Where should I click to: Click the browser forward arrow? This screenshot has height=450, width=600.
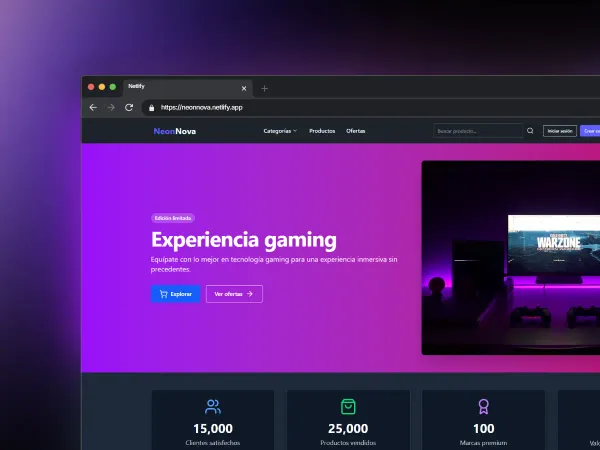tap(111, 108)
